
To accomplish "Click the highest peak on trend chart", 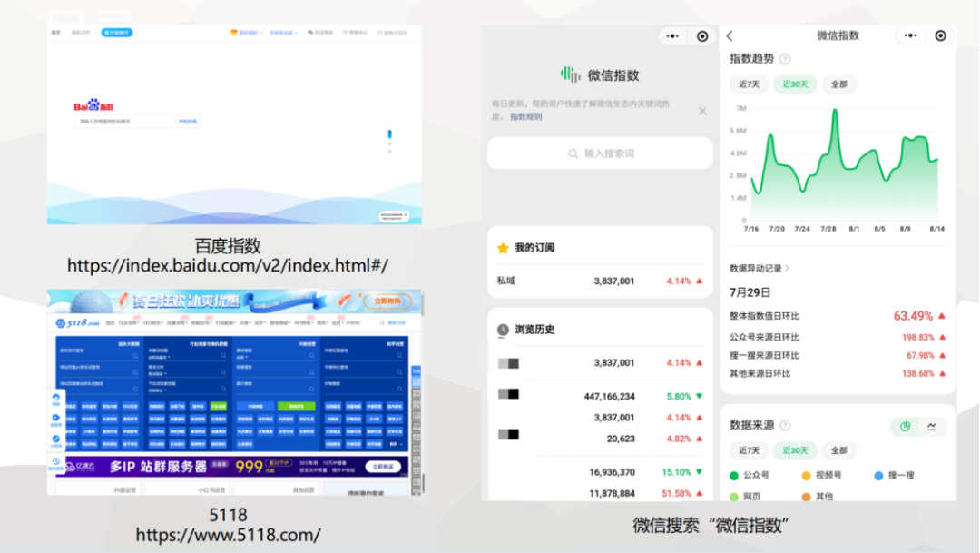I will [835, 111].
